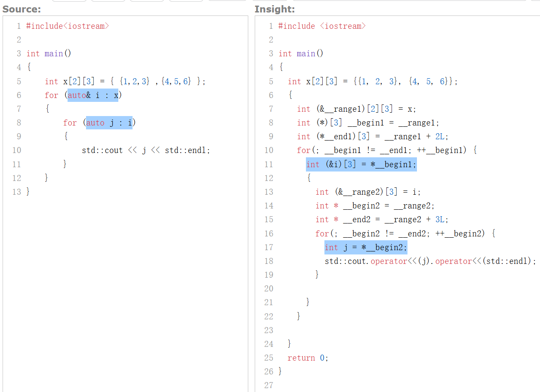The image size is (540, 392).
Task: Select the highlighted 'int (&i)[3] = *__begin1;' line
Action: click(361, 164)
